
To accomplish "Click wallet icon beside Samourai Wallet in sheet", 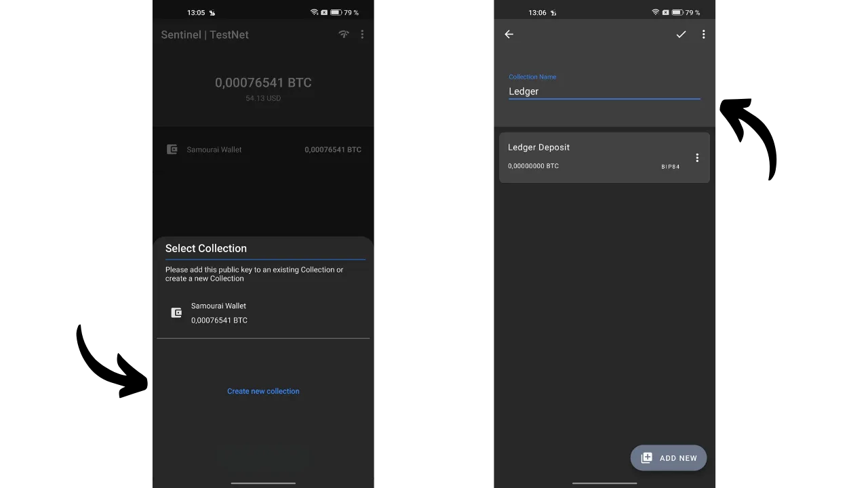I will (176, 312).
